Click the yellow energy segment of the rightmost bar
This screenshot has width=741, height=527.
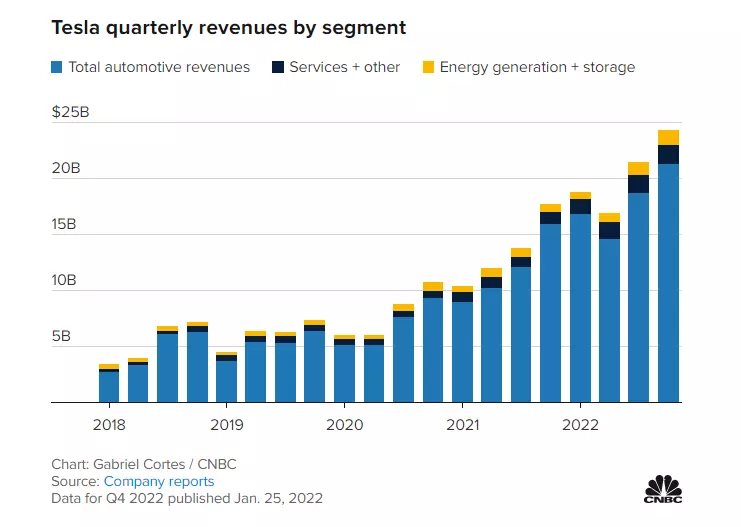pyautogui.click(x=668, y=138)
